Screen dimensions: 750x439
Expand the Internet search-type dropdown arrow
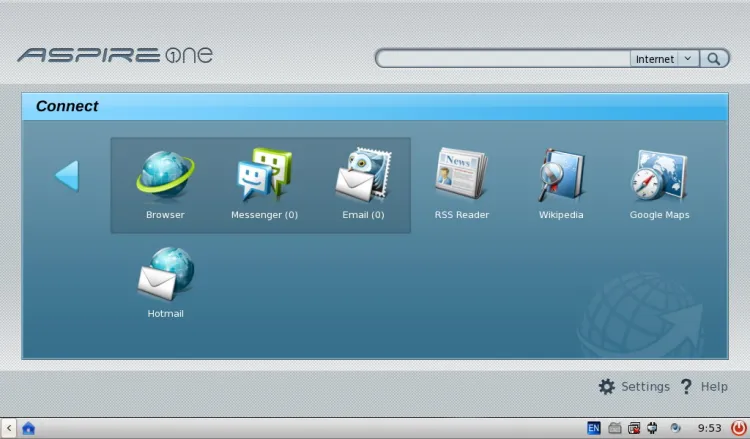click(688, 59)
